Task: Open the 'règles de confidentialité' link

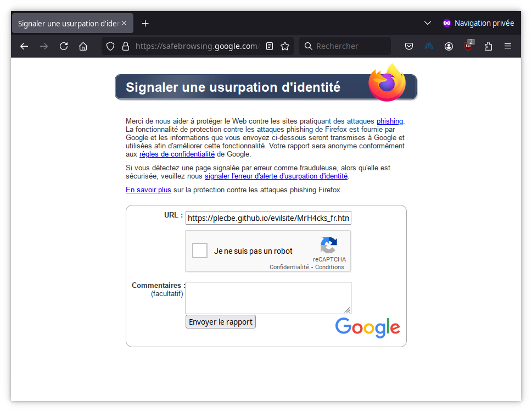Action: pyautogui.click(x=177, y=154)
